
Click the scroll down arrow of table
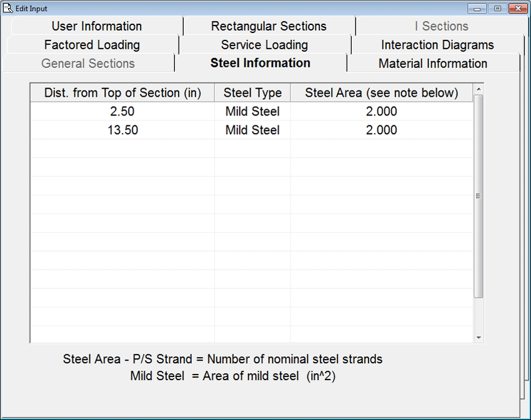coord(479,338)
